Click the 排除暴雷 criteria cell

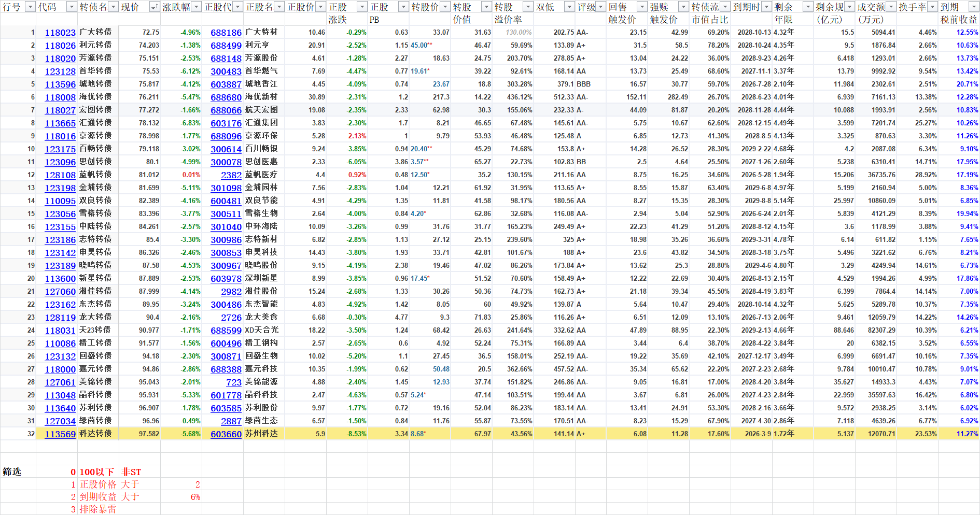[98, 509]
